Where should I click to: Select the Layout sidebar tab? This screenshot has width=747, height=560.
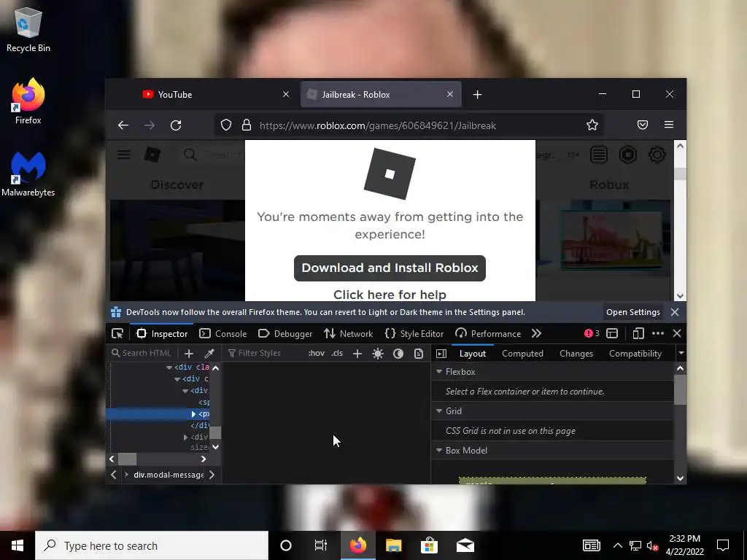[473, 354]
